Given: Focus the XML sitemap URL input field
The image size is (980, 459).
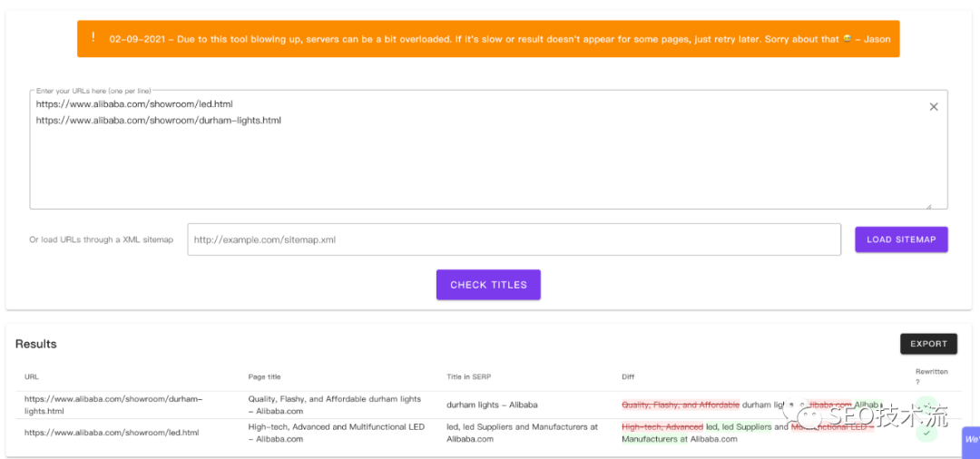Looking at the screenshot, I should (x=514, y=240).
